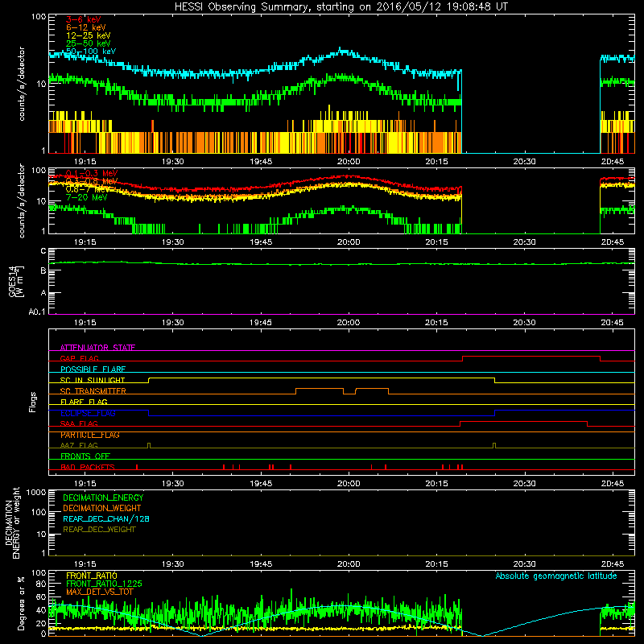Click the Absolute geomagnetic latitude label
Viewport: 644px width, 644px height.
pyautogui.click(x=556, y=576)
